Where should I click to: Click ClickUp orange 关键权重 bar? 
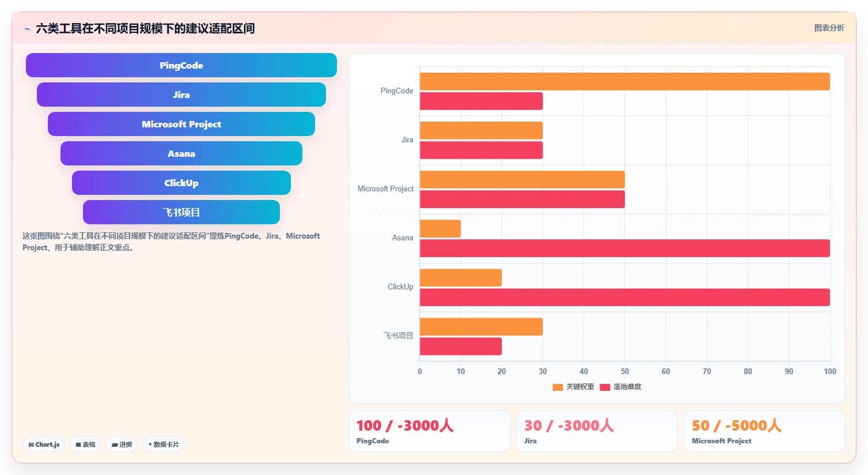[x=461, y=277]
